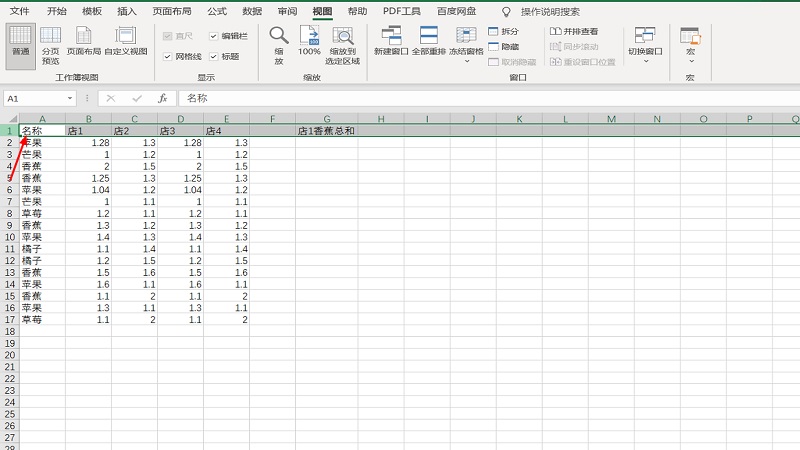Open Custom Views (自定义视图)
This screenshot has width=800, height=450.
[126, 41]
